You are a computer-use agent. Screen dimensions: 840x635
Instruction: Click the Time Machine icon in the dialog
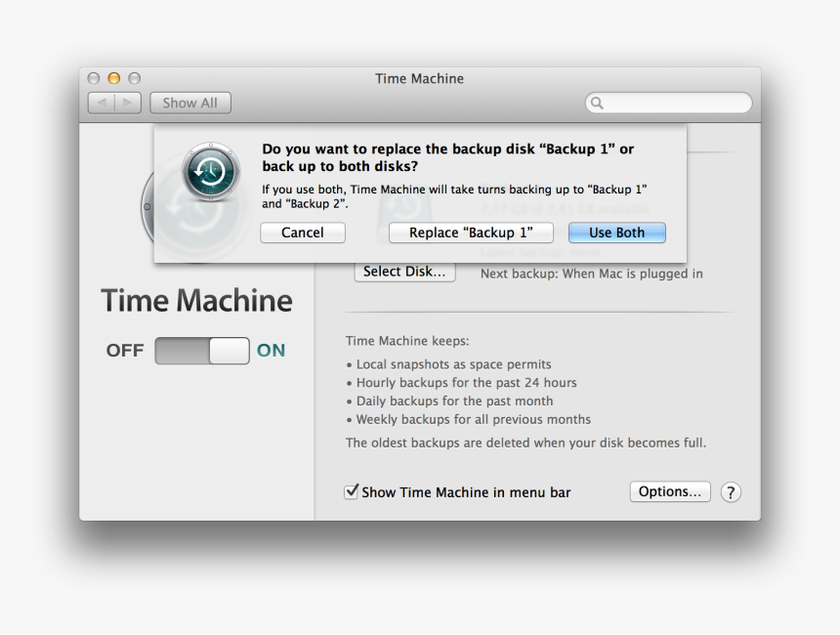pos(211,172)
